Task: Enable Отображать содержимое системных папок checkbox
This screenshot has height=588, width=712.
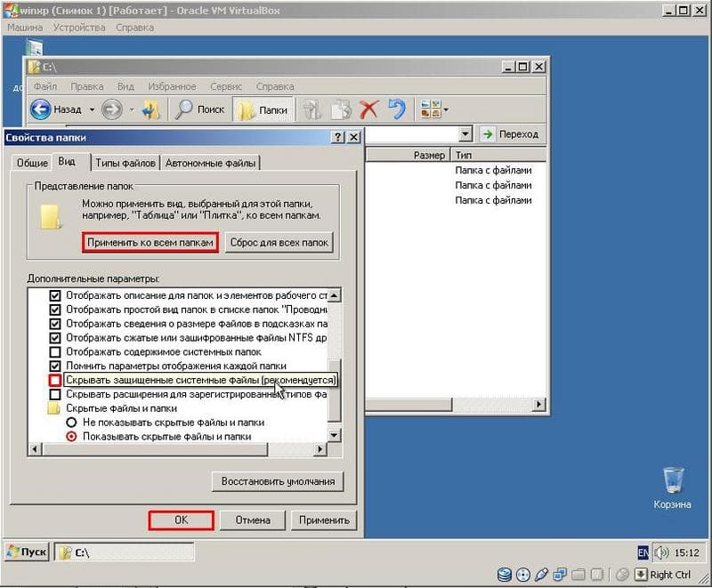Action: 55,351
